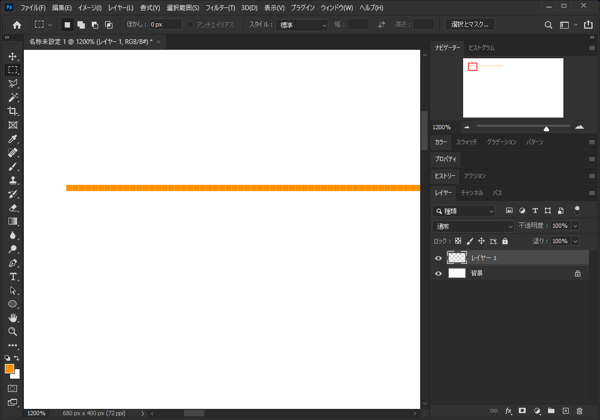
Task: Click the 選択とマスク... button
Action: tap(470, 24)
